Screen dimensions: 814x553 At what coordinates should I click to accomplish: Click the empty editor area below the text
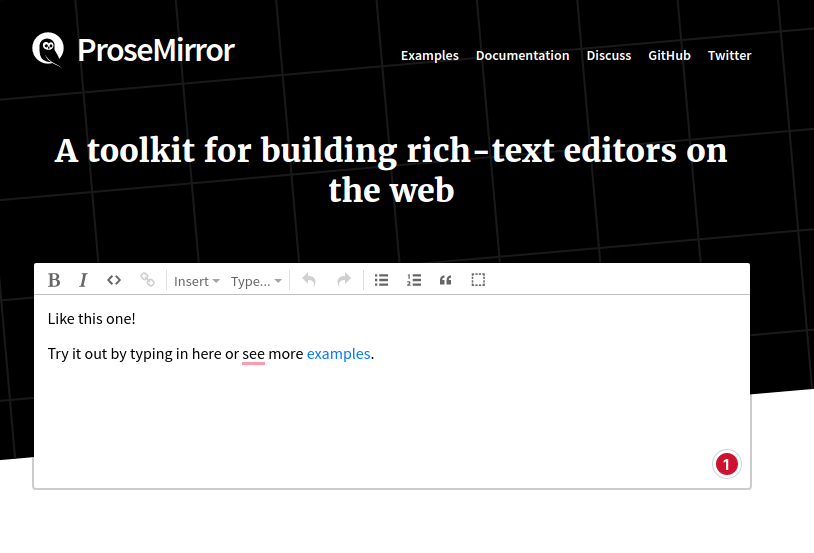(x=391, y=426)
